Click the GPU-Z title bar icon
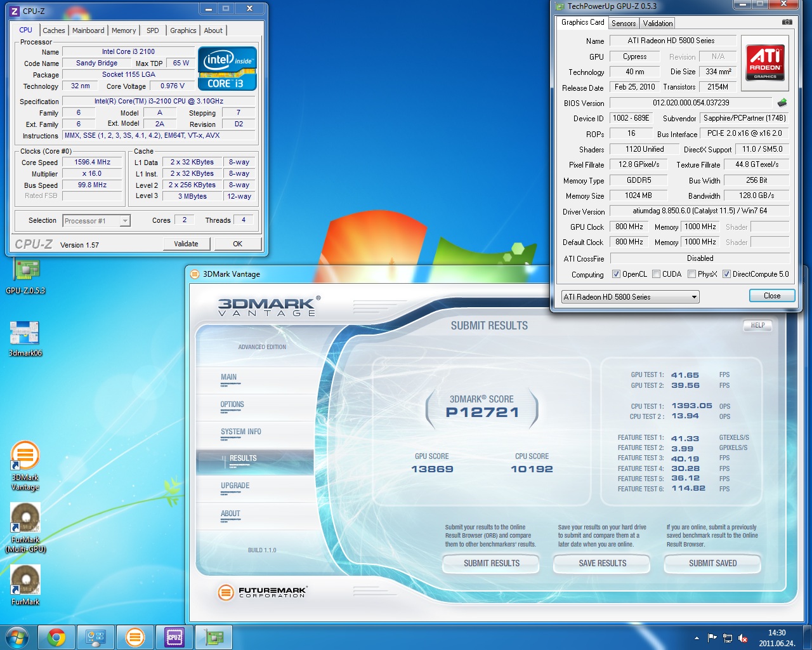Image resolution: width=812 pixels, height=650 pixels. [x=560, y=6]
